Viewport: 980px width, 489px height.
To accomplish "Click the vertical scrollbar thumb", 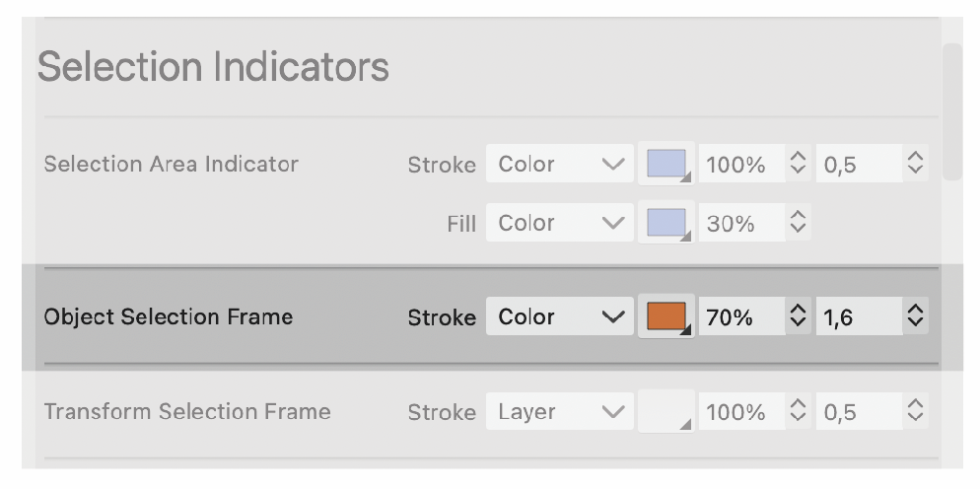I will [x=951, y=110].
